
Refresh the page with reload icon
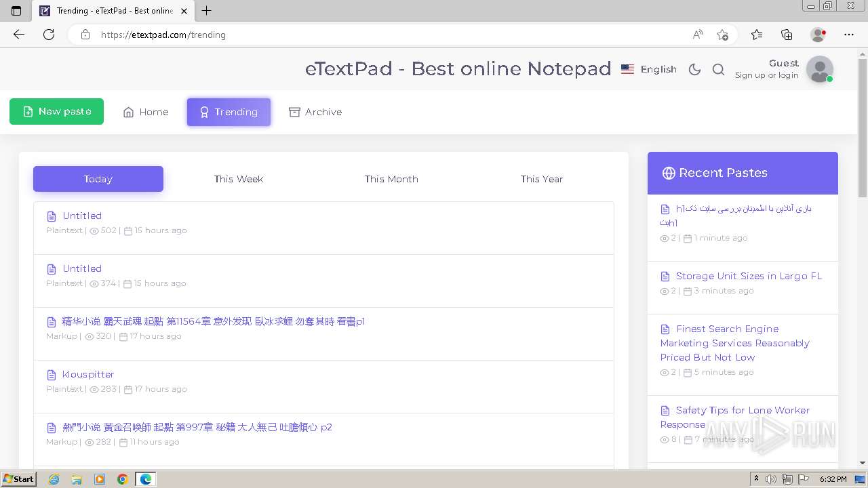click(x=49, y=35)
